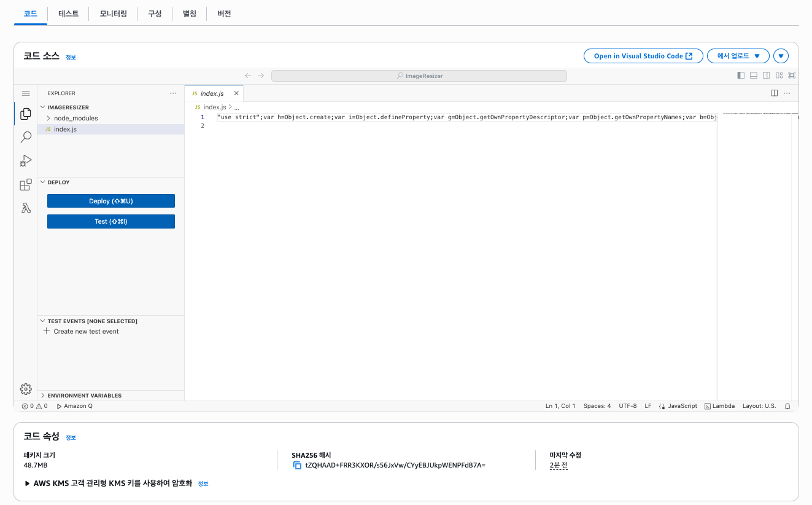
Task: Open the Manage gear icon in the activity bar
Action: tap(26, 389)
